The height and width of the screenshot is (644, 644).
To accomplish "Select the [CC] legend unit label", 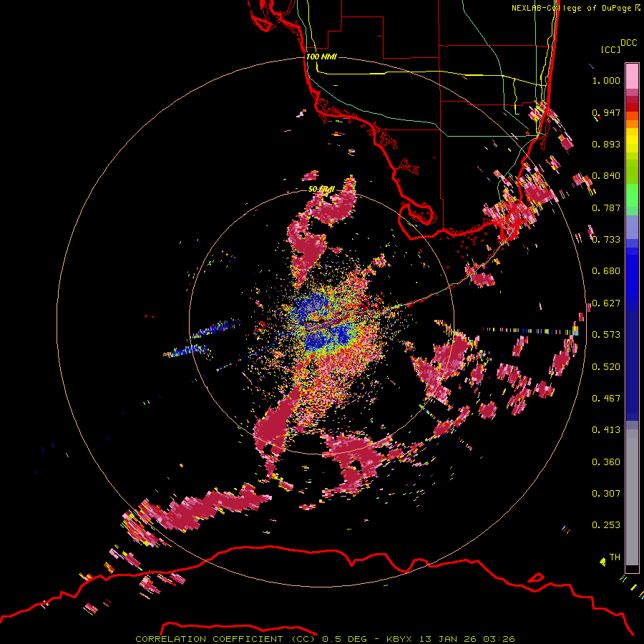I will pyautogui.click(x=610, y=49).
